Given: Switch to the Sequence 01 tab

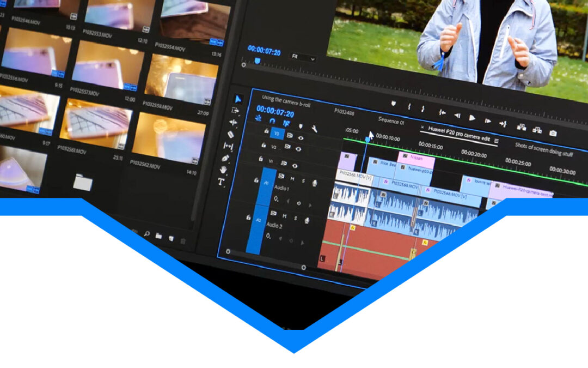Looking at the screenshot, I should [391, 121].
